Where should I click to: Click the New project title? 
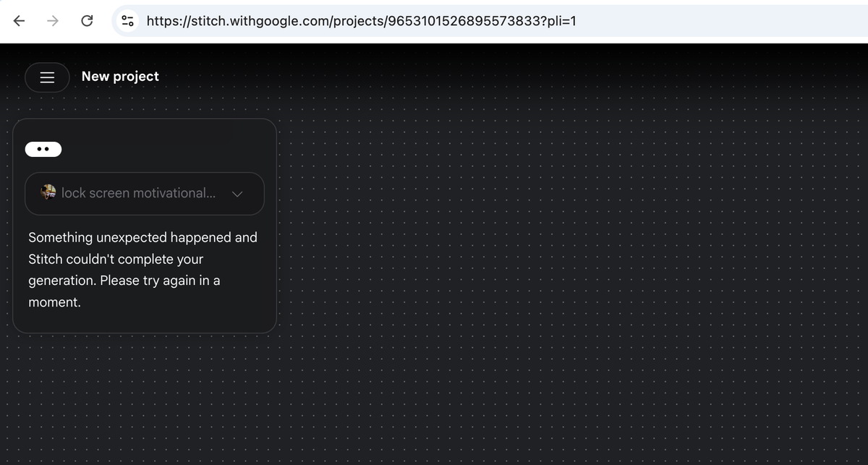pyautogui.click(x=120, y=77)
